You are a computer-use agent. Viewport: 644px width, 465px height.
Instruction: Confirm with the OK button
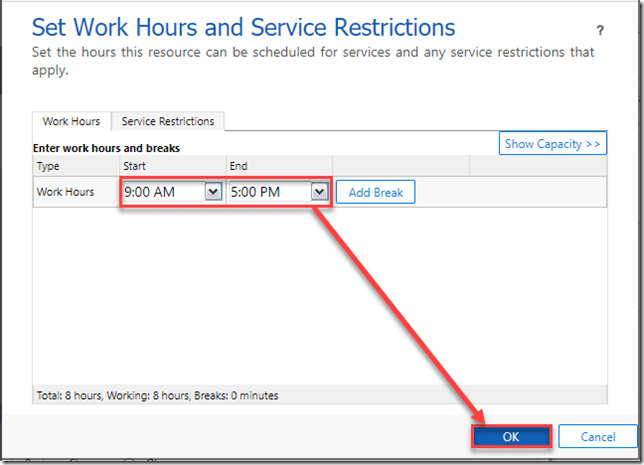point(511,437)
